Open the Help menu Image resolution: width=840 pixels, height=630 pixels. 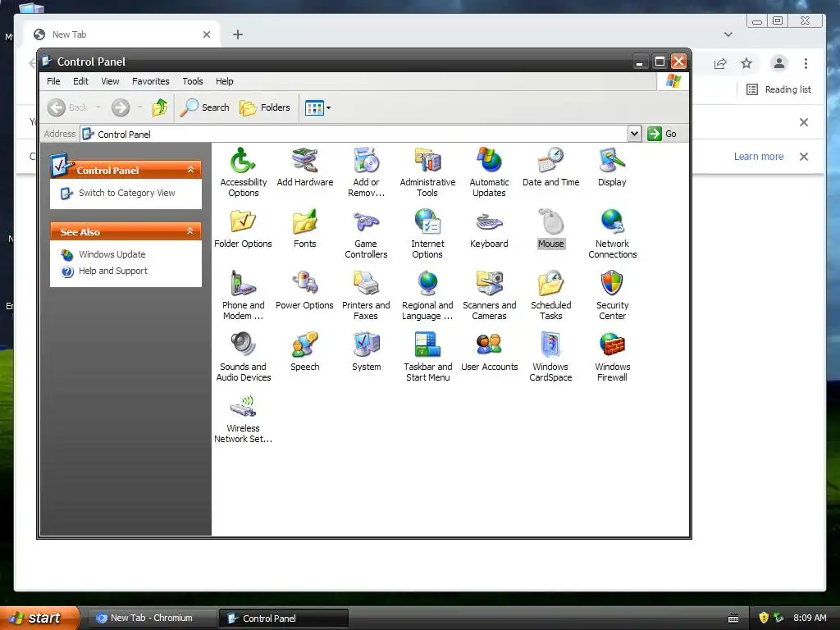tap(225, 81)
